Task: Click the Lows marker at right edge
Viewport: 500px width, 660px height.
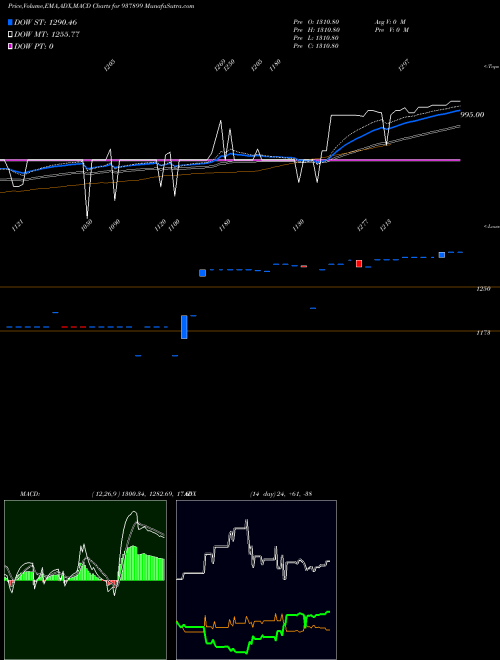Action: [x=491, y=226]
